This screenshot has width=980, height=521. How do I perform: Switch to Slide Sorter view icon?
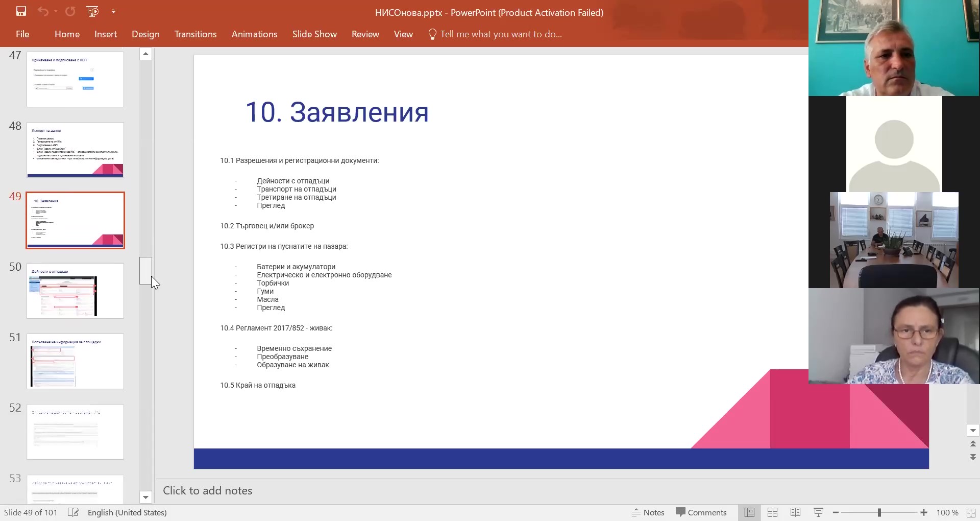coord(772,512)
